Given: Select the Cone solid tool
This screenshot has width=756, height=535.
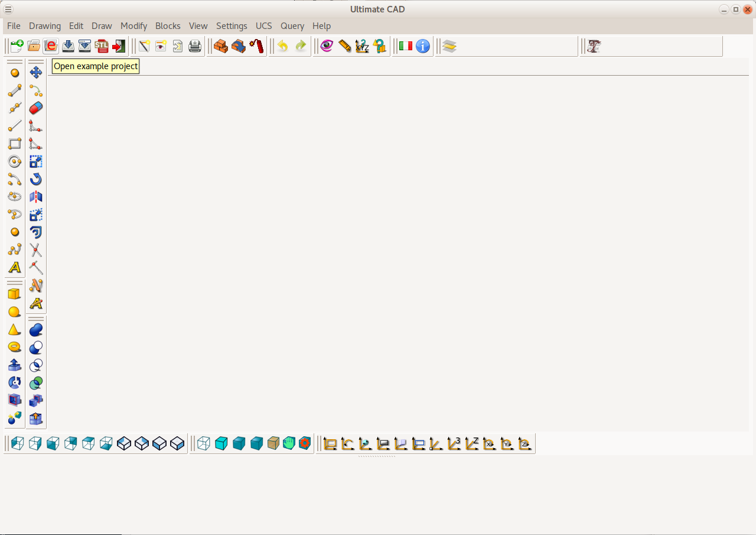Looking at the screenshot, I should (x=15, y=330).
